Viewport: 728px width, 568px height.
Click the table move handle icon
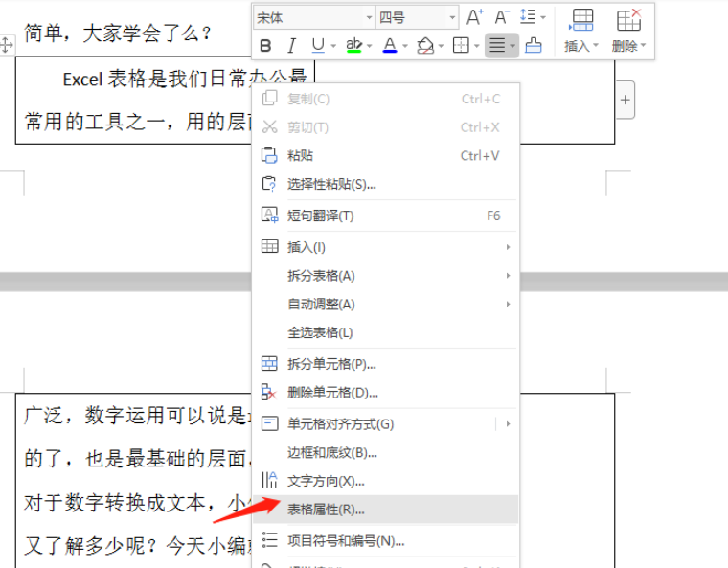click(7, 45)
